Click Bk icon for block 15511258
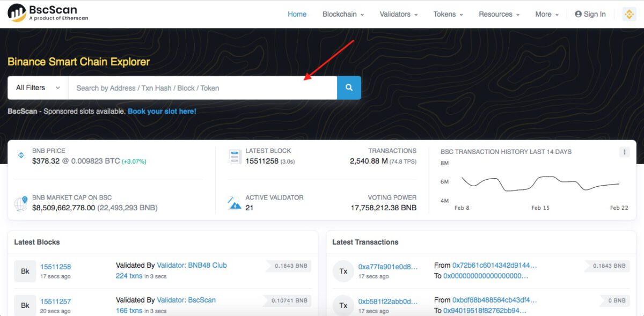Screen dimensions: 644x316 (25, 271)
